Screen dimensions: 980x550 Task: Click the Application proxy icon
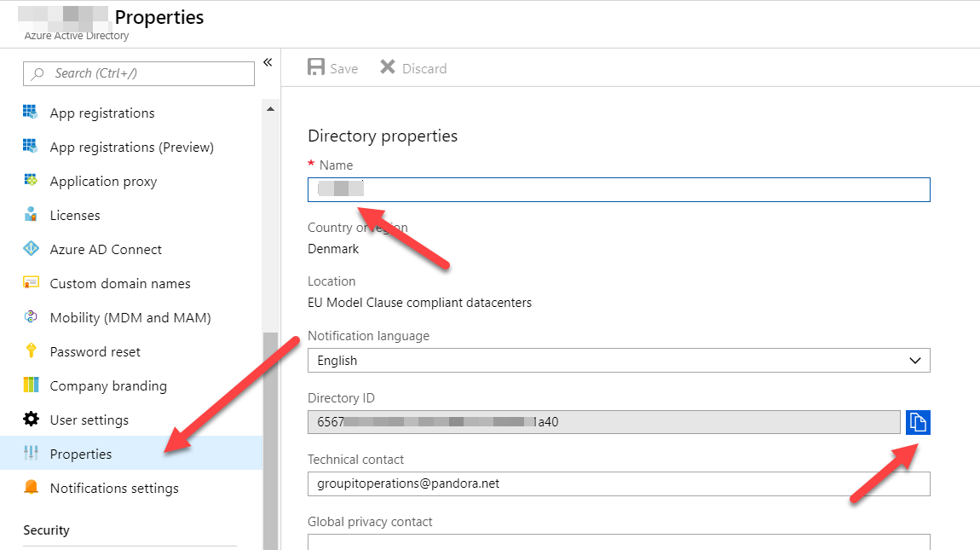point(31,181)
